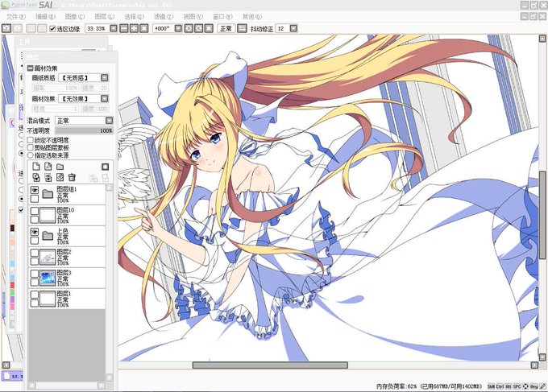Enable 锁定不透明度 checkbox
548x392 pixels.
point(31,140)
